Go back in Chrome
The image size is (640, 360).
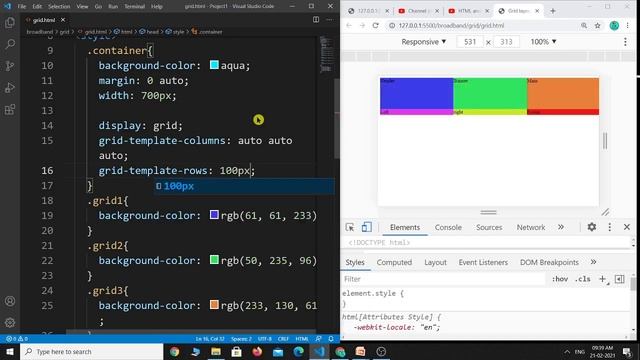[349, 25]
